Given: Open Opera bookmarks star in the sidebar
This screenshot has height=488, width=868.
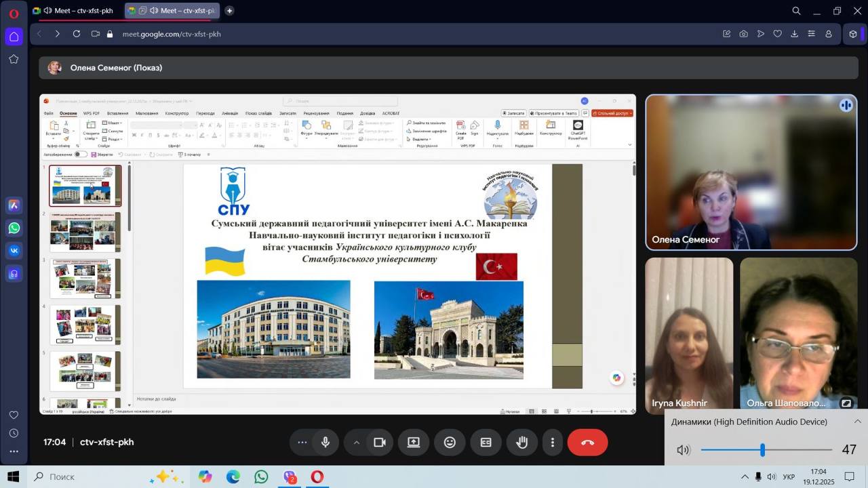Looking at the screenshot, I should 14,59.
